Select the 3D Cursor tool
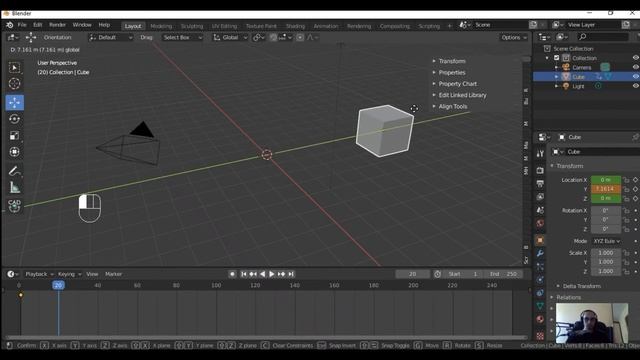The width and height of the screenshot is (640, 360). click(x=14, y=84)
